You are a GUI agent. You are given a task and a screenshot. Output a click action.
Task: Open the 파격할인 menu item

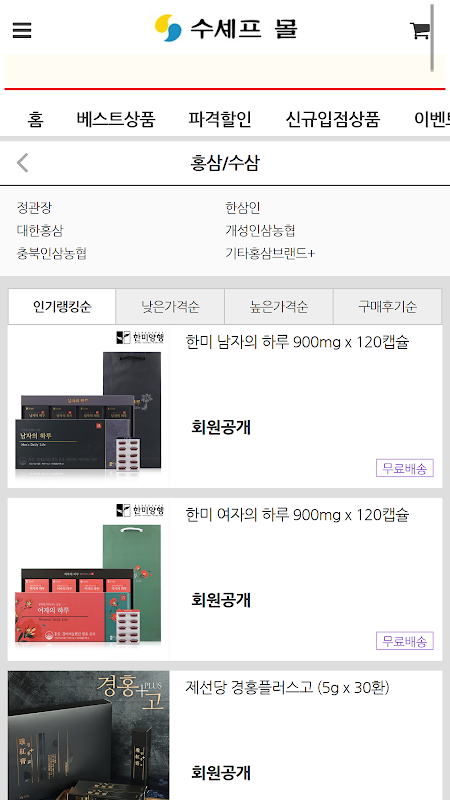tap(220, 119)
